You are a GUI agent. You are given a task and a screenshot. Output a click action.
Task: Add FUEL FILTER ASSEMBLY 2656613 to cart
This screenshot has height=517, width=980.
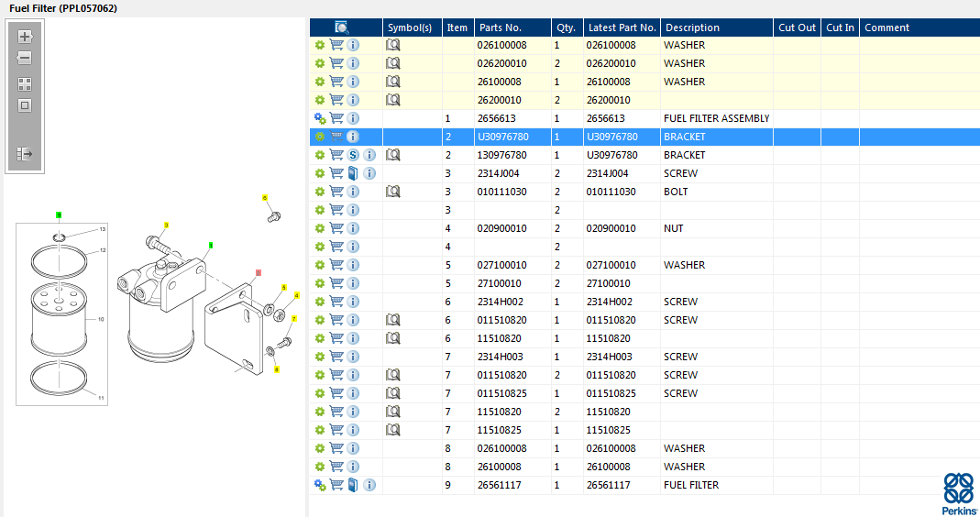[x=336, y=118]
